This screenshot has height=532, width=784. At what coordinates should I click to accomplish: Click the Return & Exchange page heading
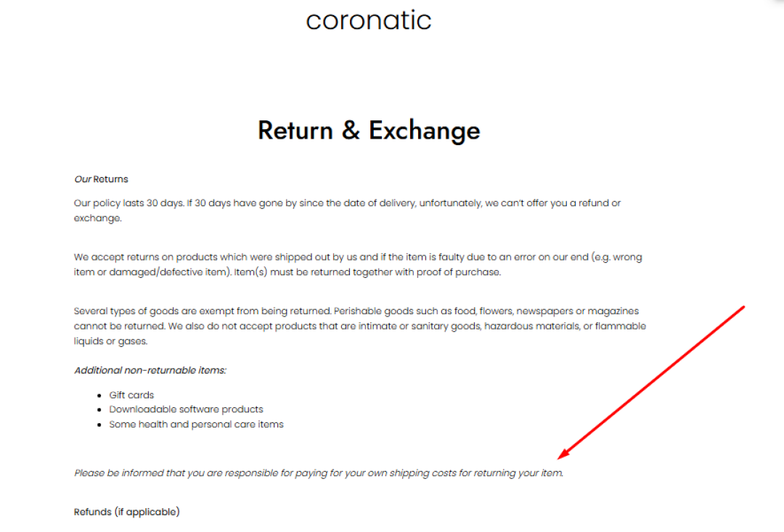368,131
